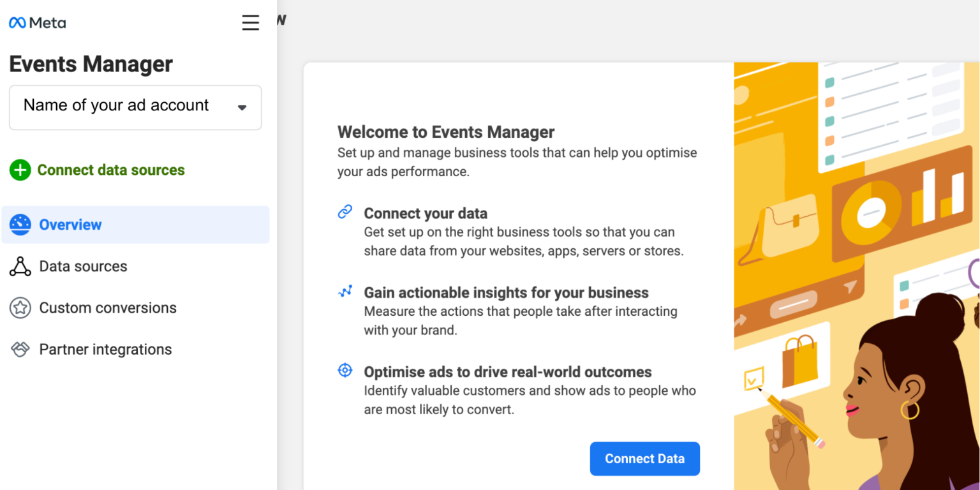Image resolution: width=980 pixels, height=490 pixels.
Task: Select the target icon beside Optimise ads
Action: [x=345, y=369]
